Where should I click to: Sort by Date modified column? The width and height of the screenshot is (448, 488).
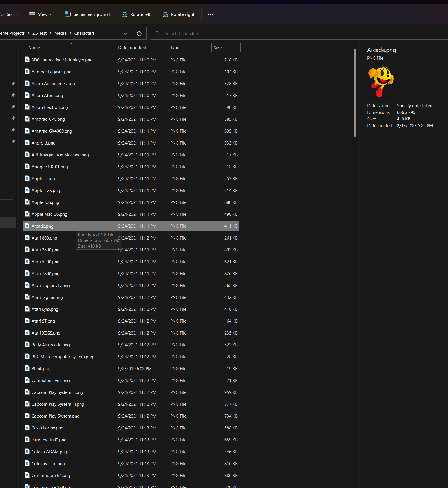point(132,48)
